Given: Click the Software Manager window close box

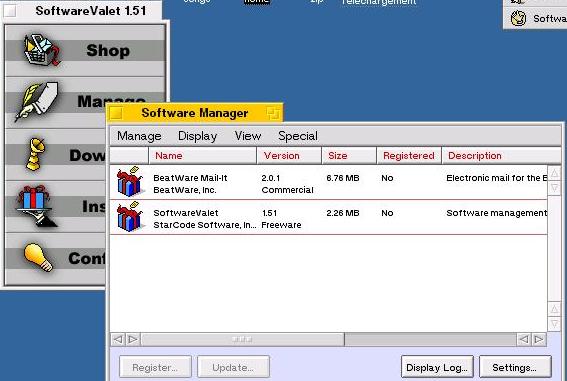Looking at the screenshot, I should coord(116,113).
